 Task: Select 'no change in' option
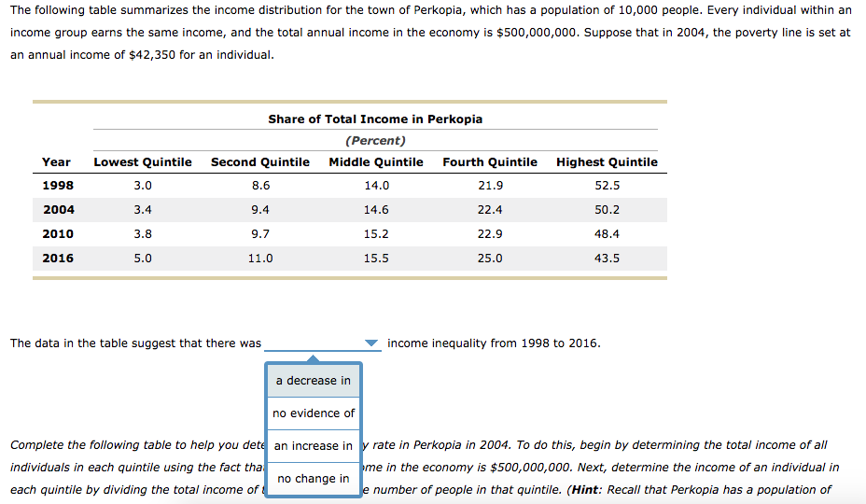point(314,479)
